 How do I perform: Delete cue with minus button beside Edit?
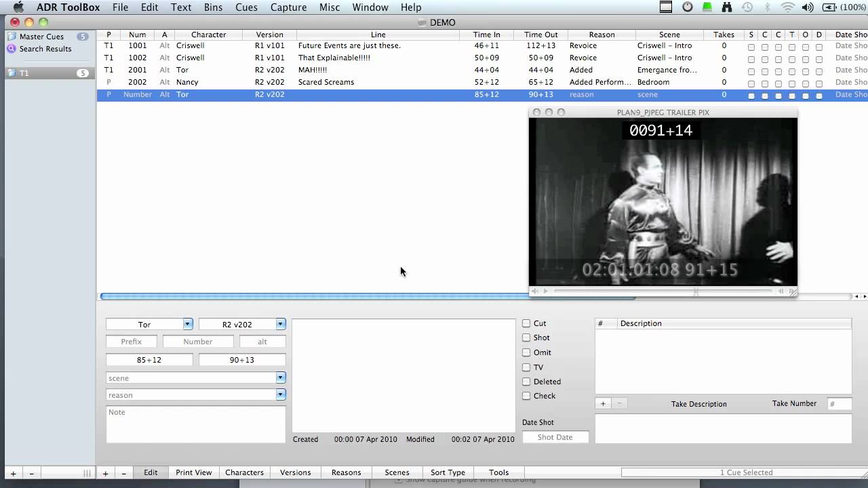tap(123, 474)
